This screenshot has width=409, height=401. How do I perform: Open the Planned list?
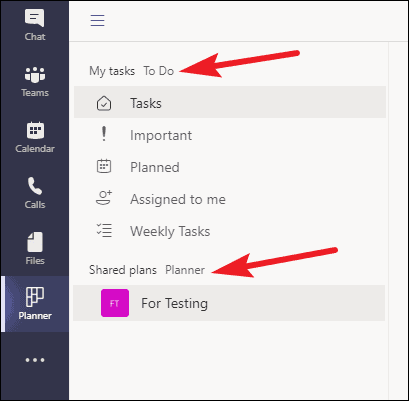pos(230,167)
